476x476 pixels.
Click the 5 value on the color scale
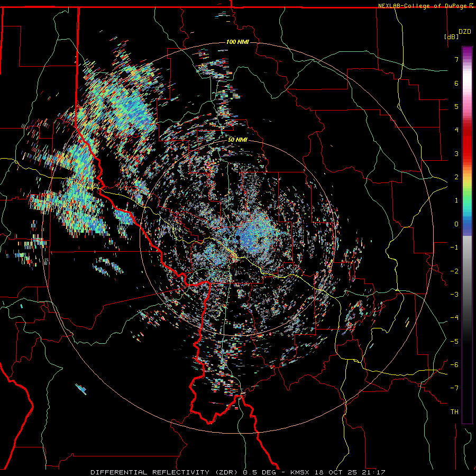(456, 106)
